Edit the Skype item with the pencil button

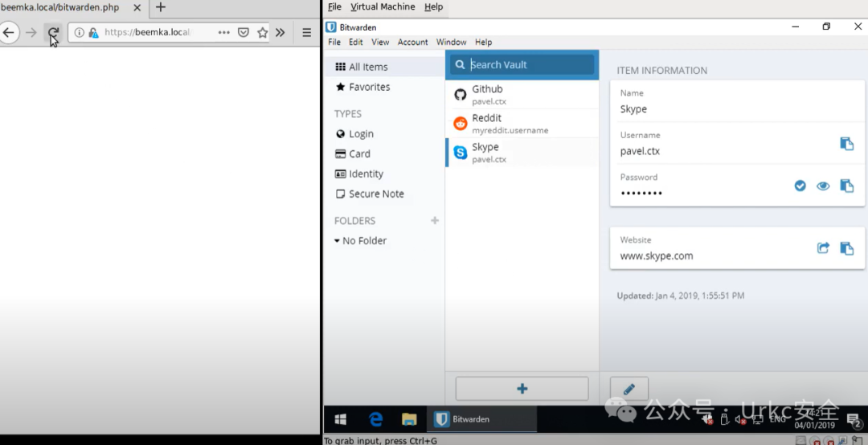(628, 389)
